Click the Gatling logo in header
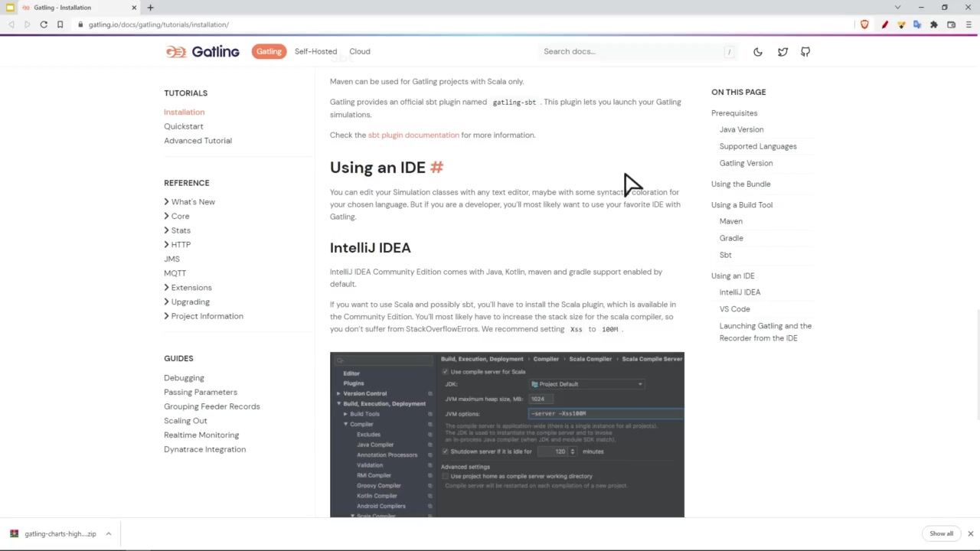The width and height of the screenshot is (980, 551). tap(203, 51)
